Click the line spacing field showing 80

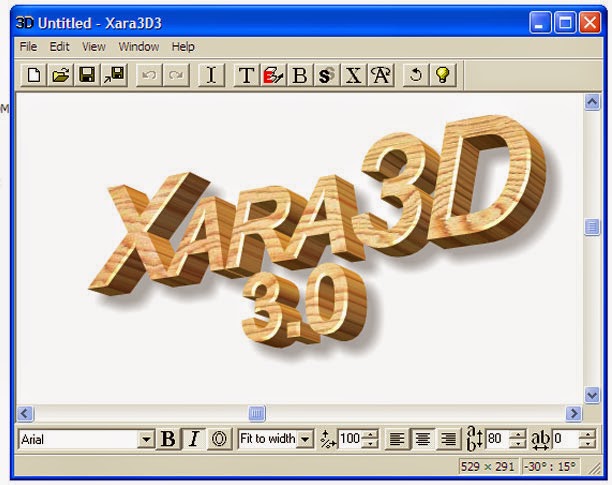tap(498, 439)
